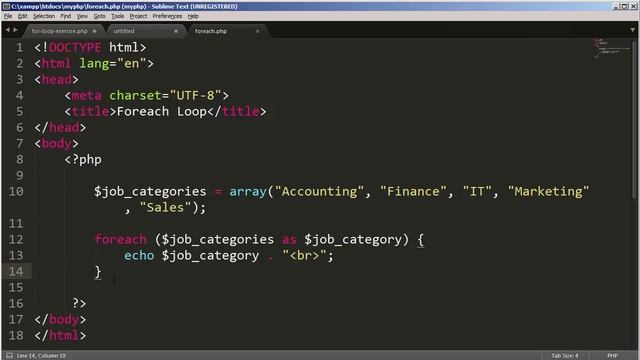Open the Edit menu
Image resolution: width=640 pixels, height=360 pixels.
pos(22,16)
